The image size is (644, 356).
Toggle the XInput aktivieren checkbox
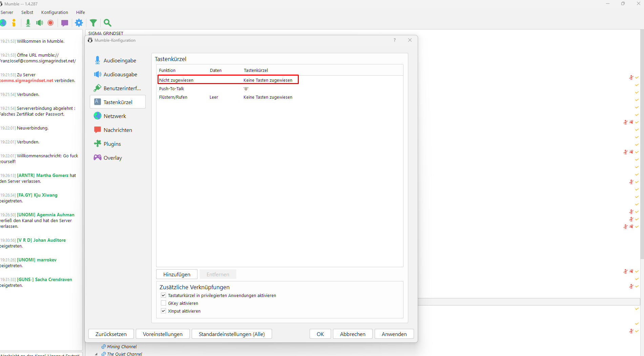point(163,311)
